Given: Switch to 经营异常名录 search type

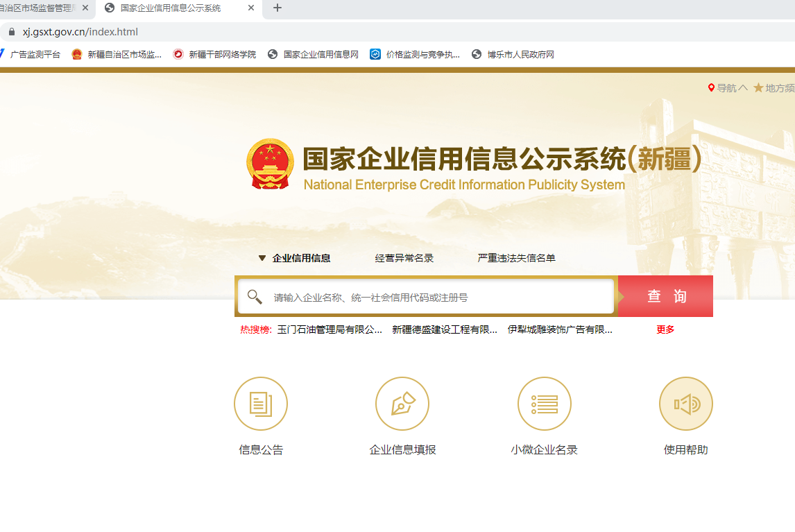Looking at the screenshot, I should tap(404, 258).
